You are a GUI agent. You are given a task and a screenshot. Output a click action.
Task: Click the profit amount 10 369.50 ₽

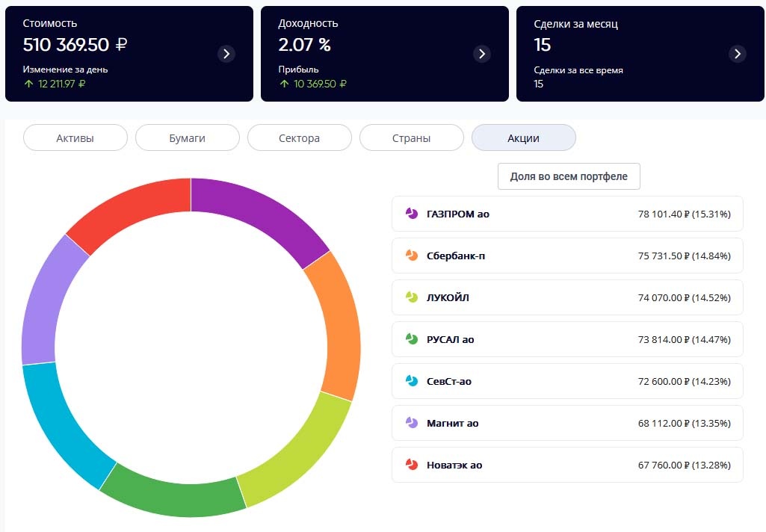point(320,84)
